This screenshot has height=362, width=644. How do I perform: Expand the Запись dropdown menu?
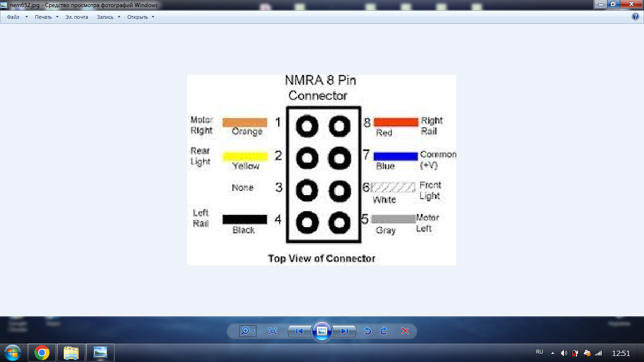pos(108,17)
